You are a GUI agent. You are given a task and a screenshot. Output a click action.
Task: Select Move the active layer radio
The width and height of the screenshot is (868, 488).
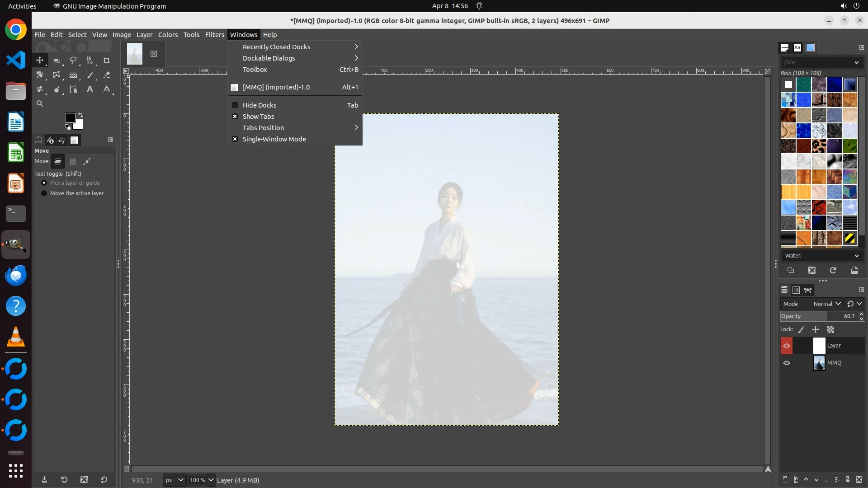[44, 193]
